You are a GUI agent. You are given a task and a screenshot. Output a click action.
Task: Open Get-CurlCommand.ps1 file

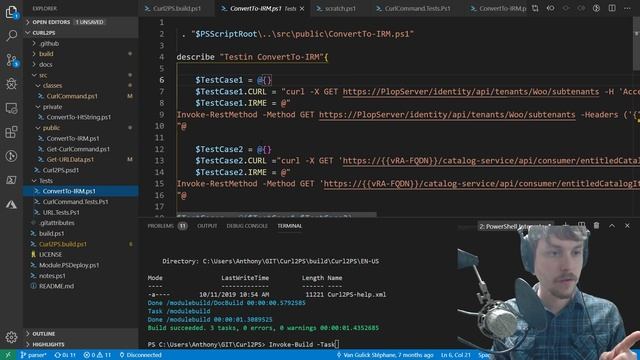click(x=81, y=149)
